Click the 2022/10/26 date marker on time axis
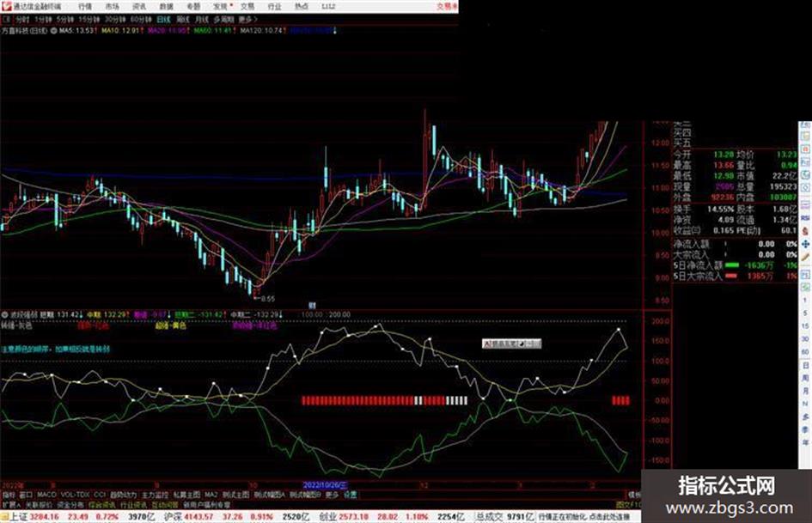The width and height of the screenshot is (812, 523). (x=325, y=485)
